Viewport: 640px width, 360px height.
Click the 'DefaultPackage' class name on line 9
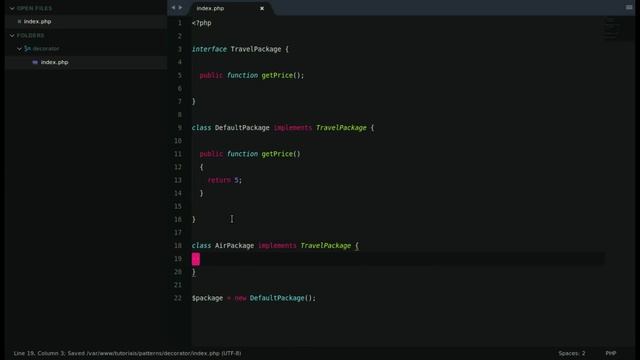tap(242, 128)
